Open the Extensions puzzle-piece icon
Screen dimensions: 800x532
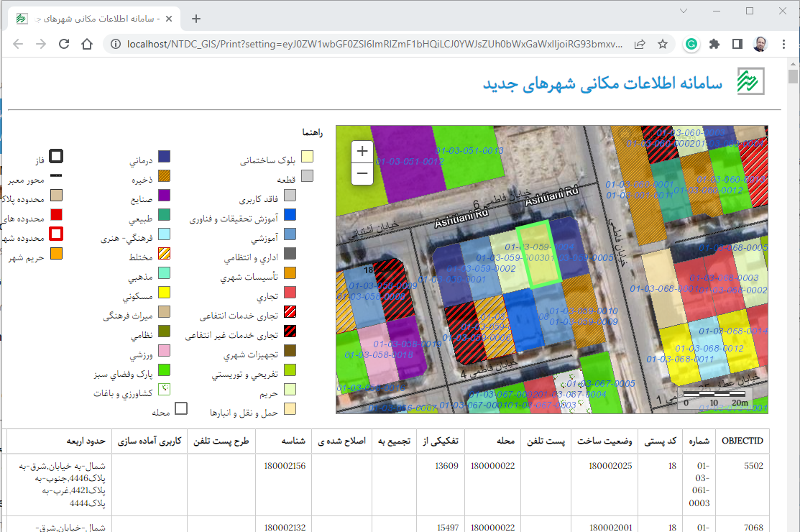[x=714, y=44]
